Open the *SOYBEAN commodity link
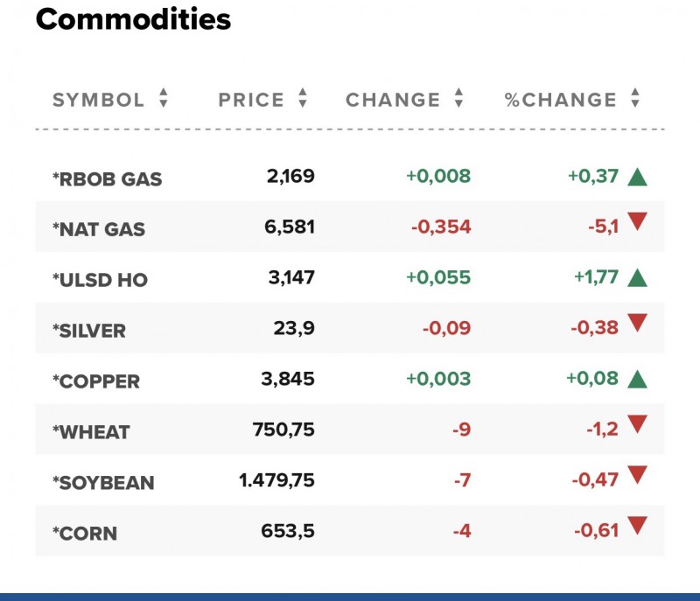The width and height of the screenshot is (700, 601). tap(103, 484)
